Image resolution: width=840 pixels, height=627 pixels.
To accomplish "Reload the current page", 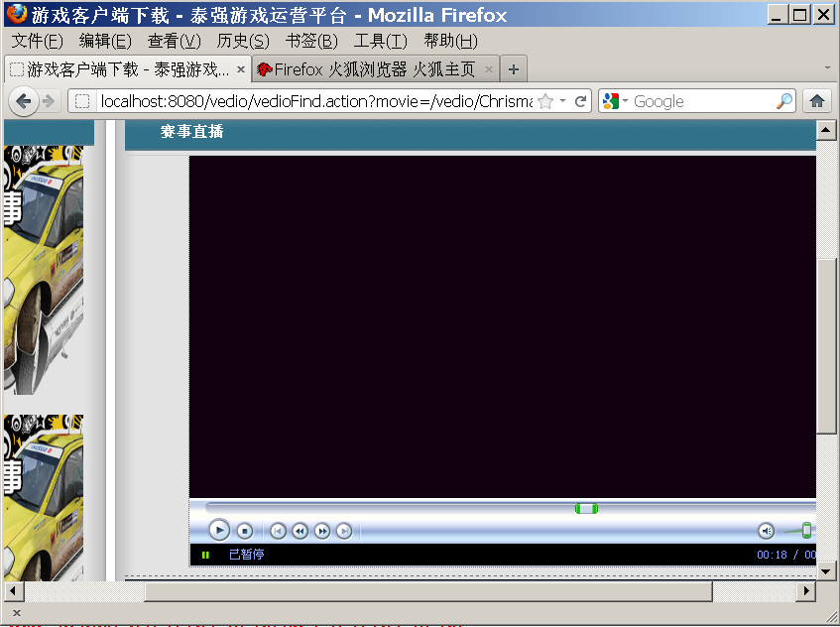I will pos(580,101).
